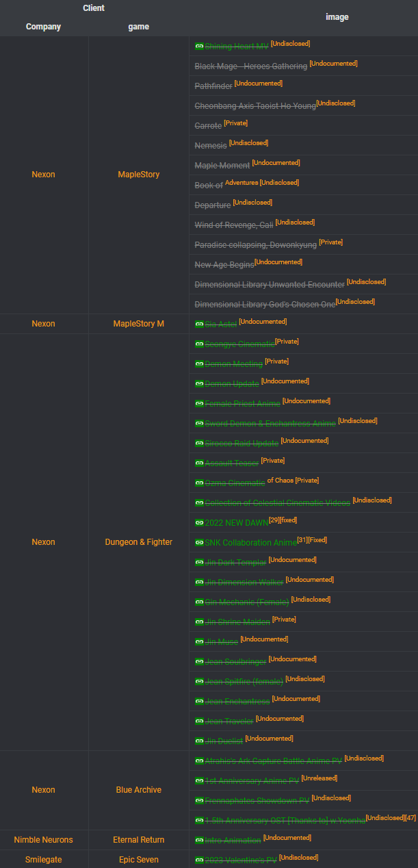Click the Book of Adventures entry
This screenshot has height=868, width=418.
click(226, 185)
